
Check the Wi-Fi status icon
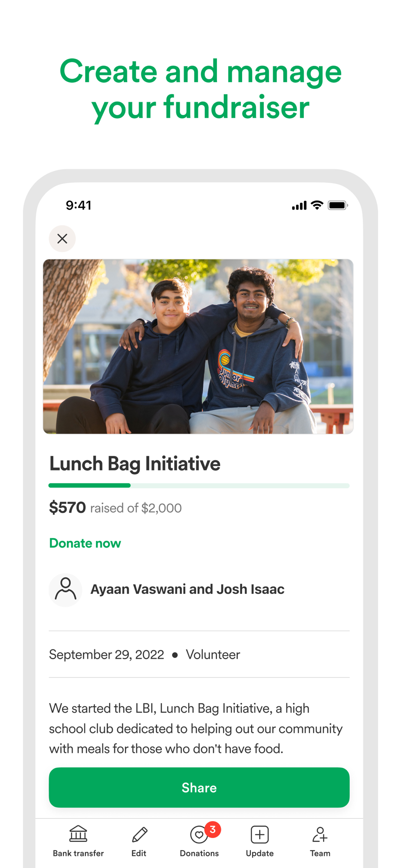pyautogui.click(x=317, y=205)
